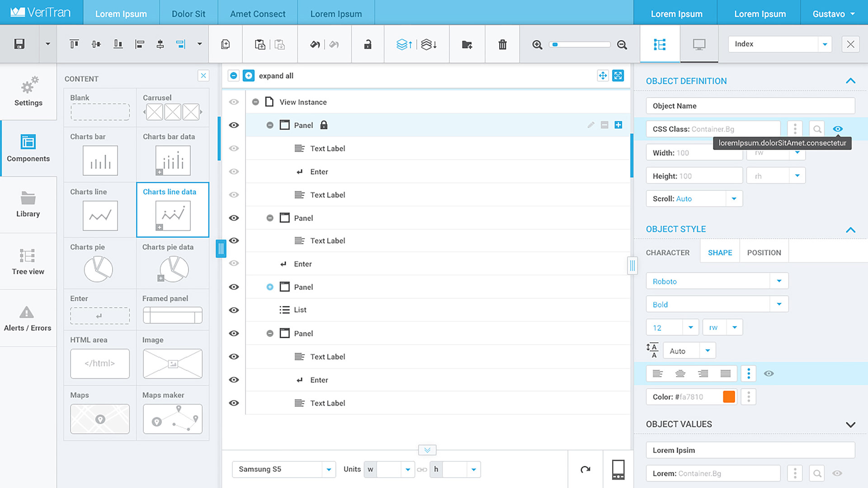Open the save options dropdown arrow
This screenshot has width=868, height=488.
pyautogui.click(x=48, y=44)
